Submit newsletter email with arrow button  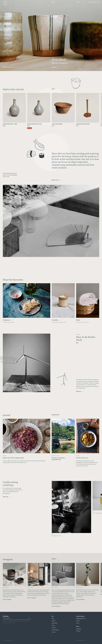click(x=29, y=618)
